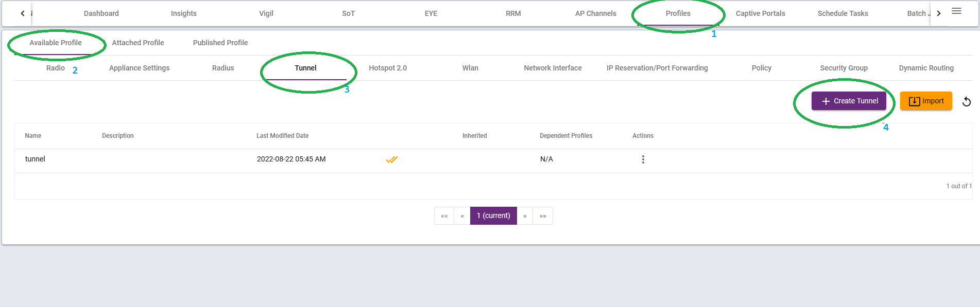
Task: Click the orange double-checkmark status icon
Action: point(391,159)
